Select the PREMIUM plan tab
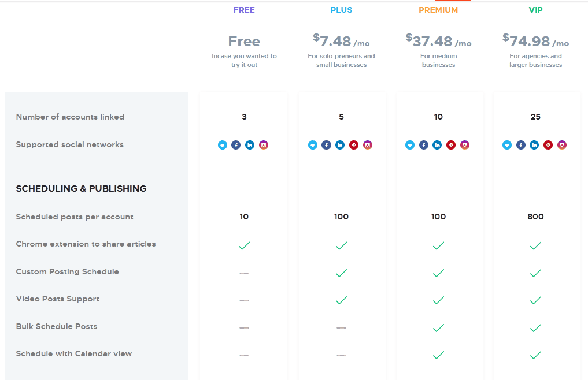Viewport: 588px width, 380px height. [x=438, y=10]
